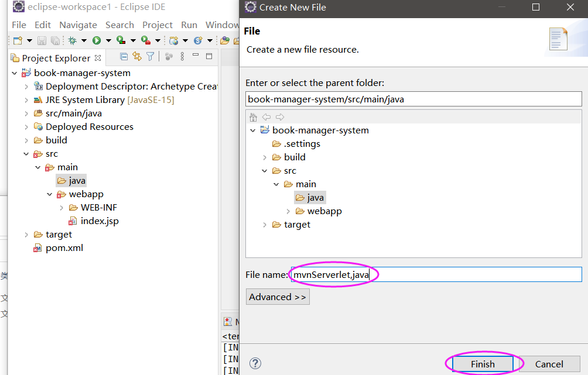Click the Finish button
Viewport: 588px width, 375px height.
[483, 364]
